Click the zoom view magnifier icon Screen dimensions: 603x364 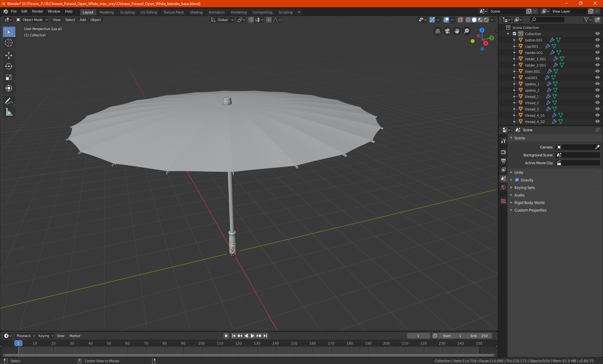pos(467,31)
